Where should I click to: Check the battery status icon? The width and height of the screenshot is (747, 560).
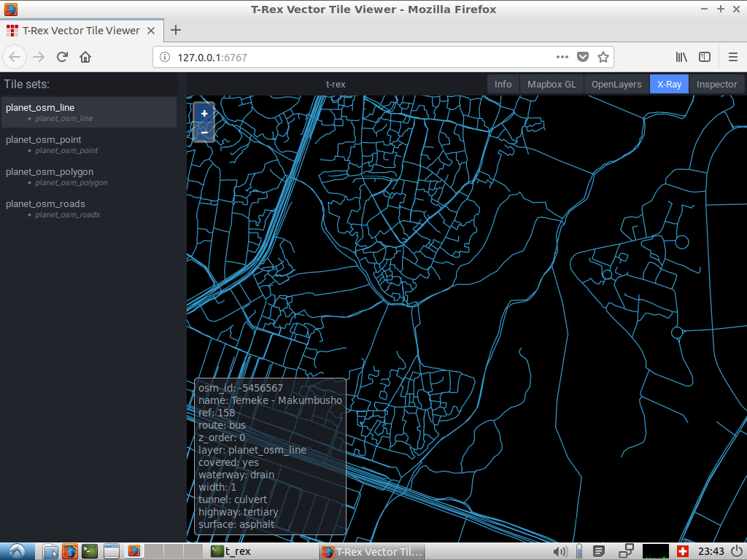[578, 551]
